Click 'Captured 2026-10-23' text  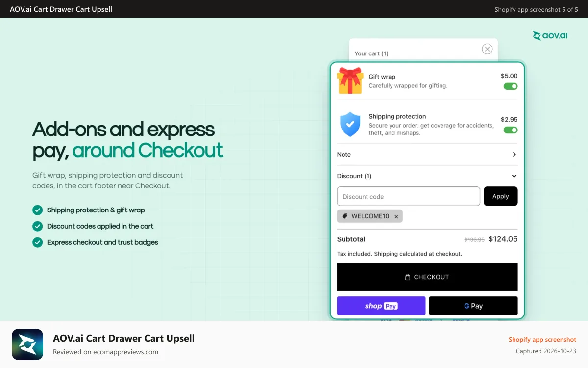coord(546,351)
